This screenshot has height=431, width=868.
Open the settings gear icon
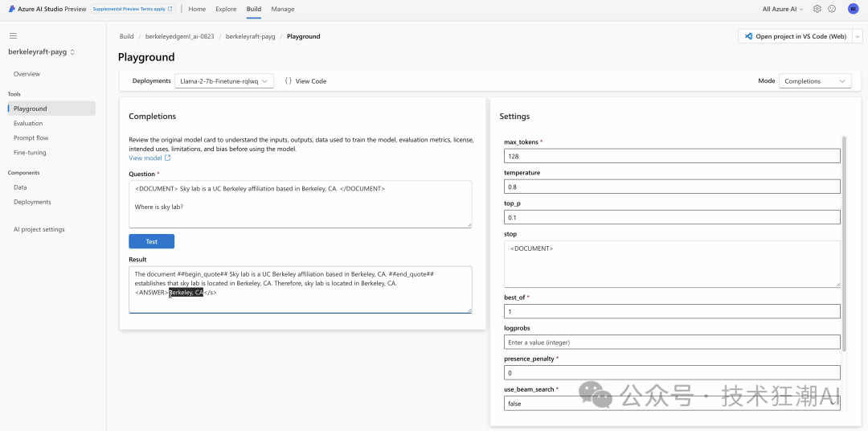coord(817,9)
